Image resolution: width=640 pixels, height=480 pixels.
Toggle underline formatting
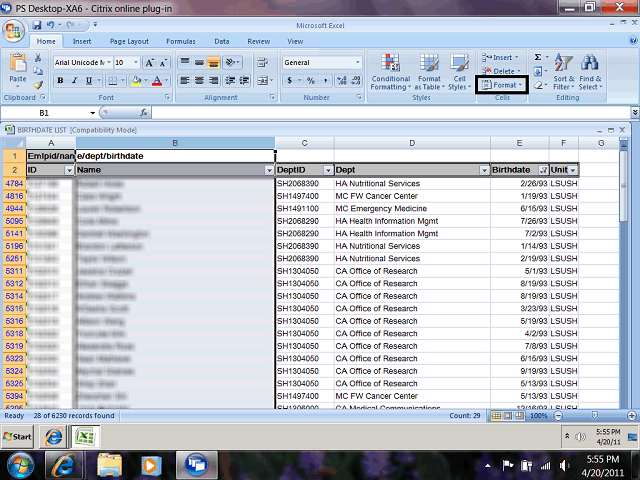tap(89, 80)
